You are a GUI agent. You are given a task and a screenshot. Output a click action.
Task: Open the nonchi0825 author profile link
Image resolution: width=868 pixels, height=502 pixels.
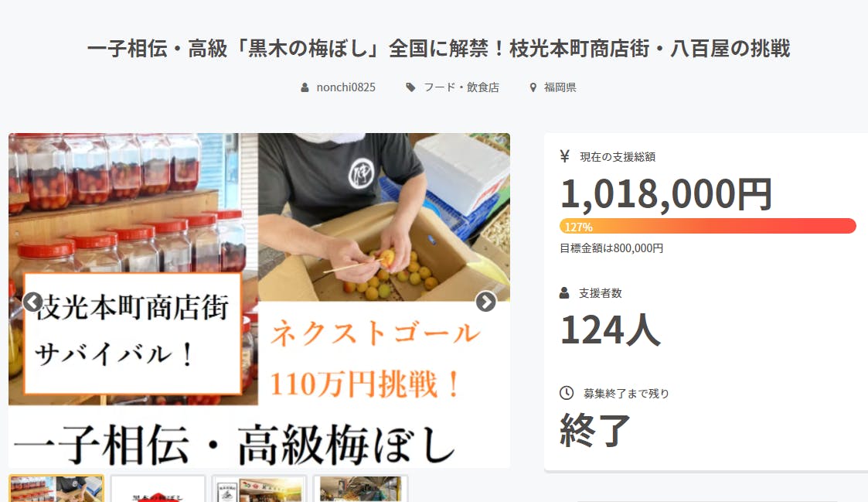[x=346, y=87]
